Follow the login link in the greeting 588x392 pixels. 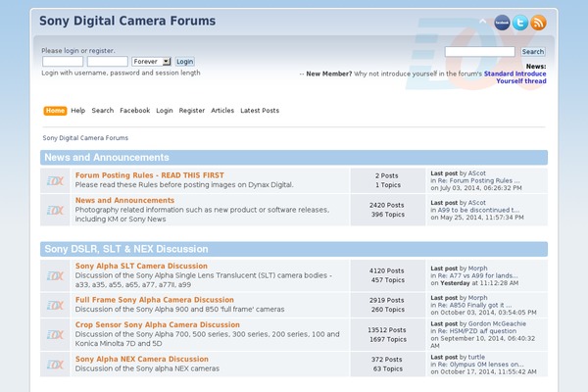point(72,51)
